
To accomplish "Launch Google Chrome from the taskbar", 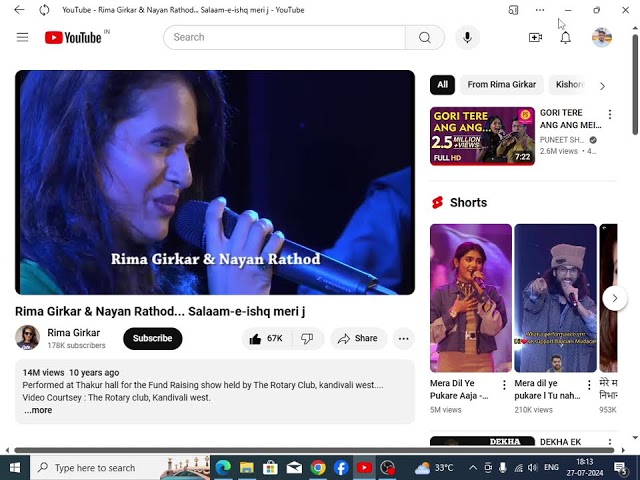I will click(318, 468).
